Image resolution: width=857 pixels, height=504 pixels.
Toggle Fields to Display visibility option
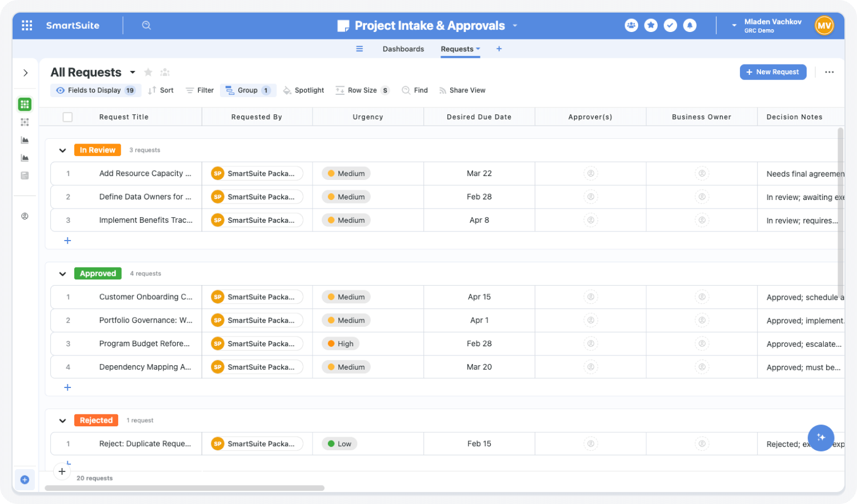click(95, 90)
